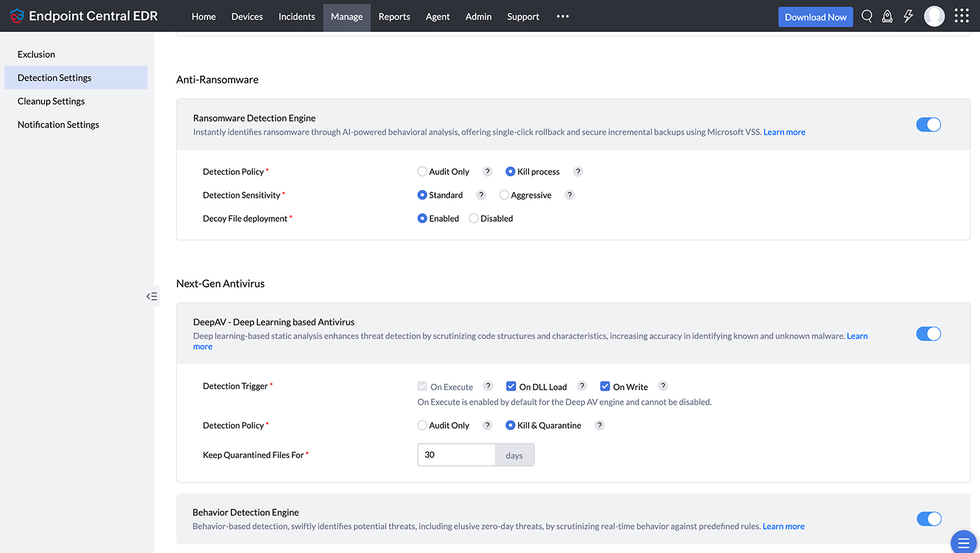Click the days unit label
This screenshot has height=553, width=980.
coord(514,455)
